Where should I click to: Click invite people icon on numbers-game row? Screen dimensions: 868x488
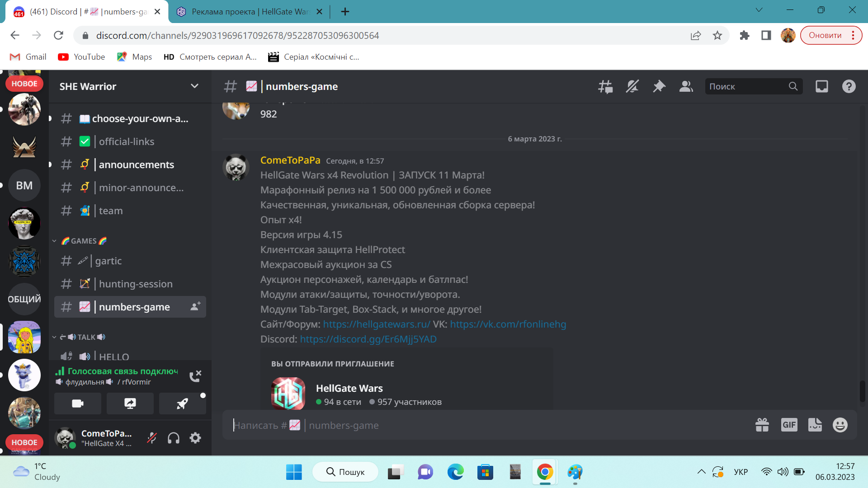click(195, 306)
